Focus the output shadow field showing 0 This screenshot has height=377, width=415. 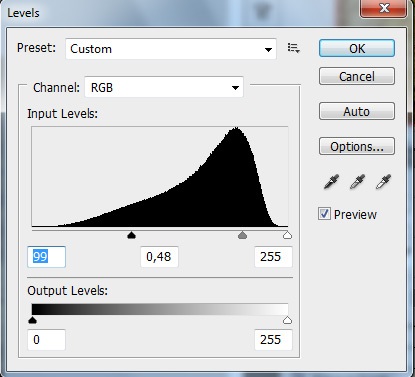(x=46, y=340)
